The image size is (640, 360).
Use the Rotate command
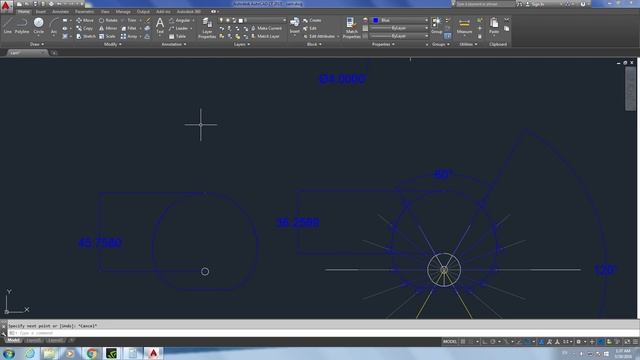point(108,20)
